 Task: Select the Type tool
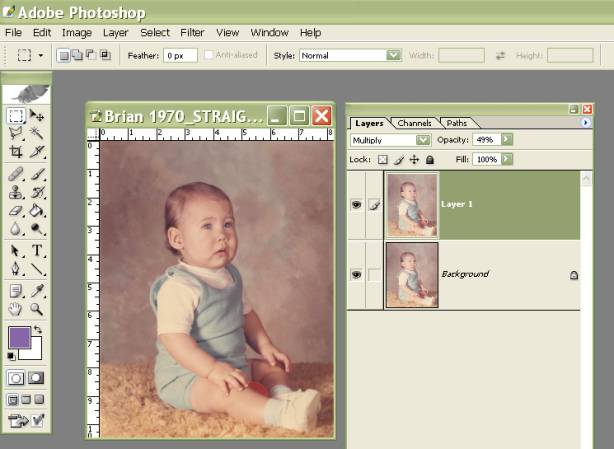click(x=37, y=251)
